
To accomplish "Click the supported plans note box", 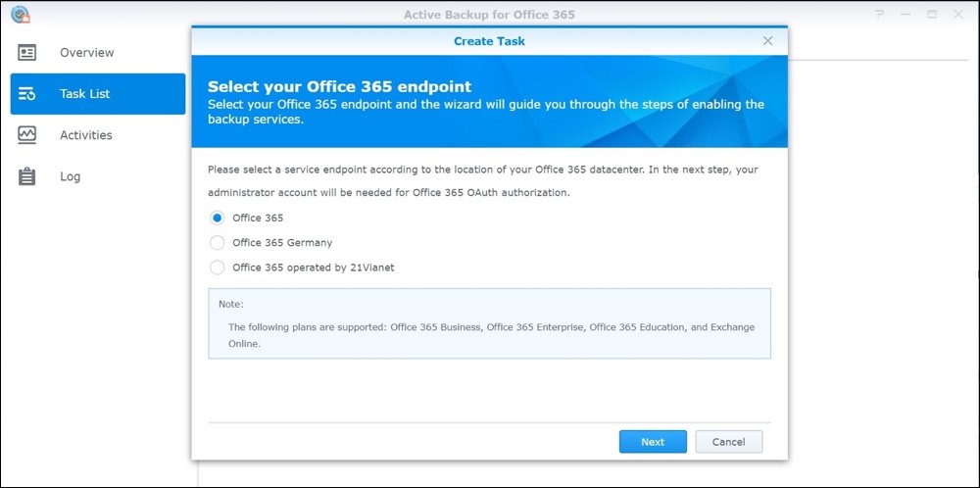I will [489, 323].
